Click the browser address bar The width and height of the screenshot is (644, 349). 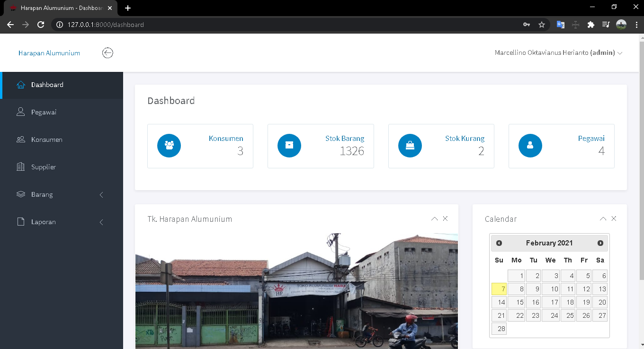[284, 25]
